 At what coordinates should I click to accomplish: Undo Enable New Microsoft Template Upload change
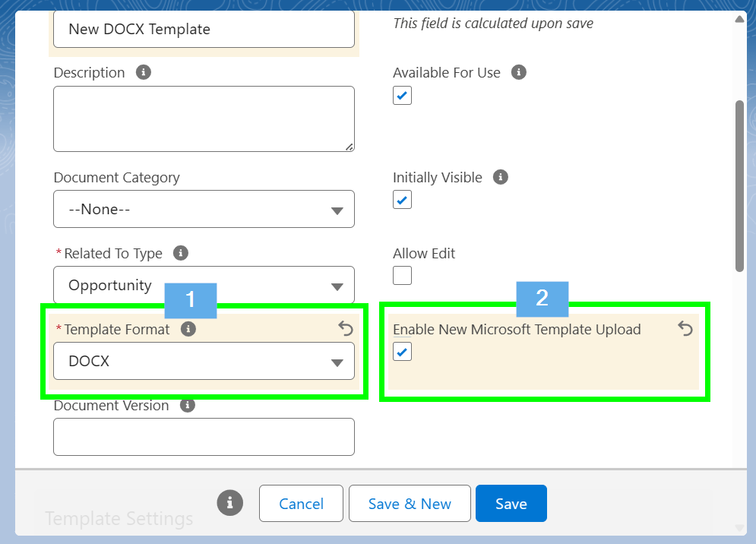click(685, 328)
